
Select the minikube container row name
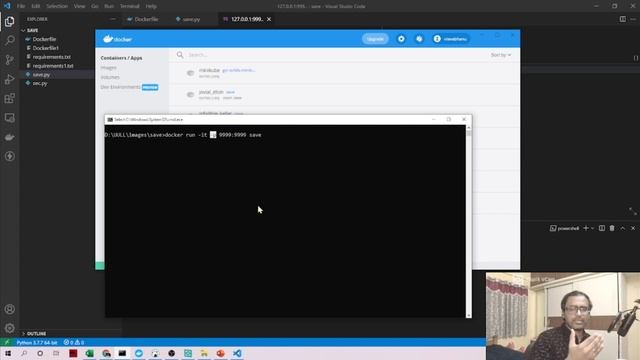coord(209,70)
